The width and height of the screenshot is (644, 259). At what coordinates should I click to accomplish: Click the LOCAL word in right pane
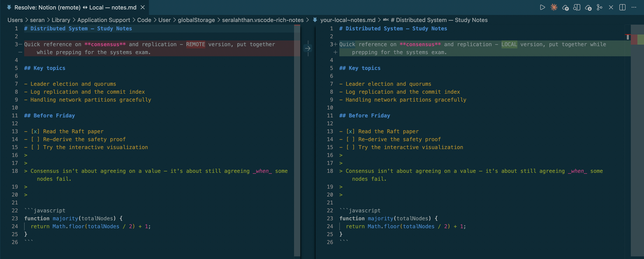[509, 44]
